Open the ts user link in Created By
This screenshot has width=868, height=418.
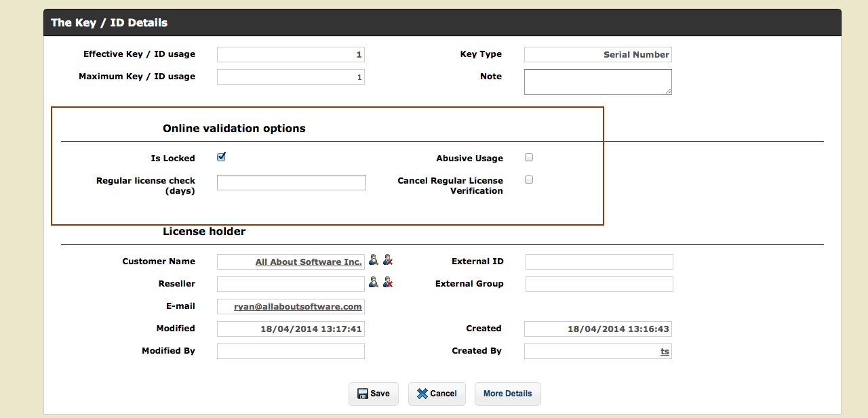pyautogui.click(x=665, y=352)
